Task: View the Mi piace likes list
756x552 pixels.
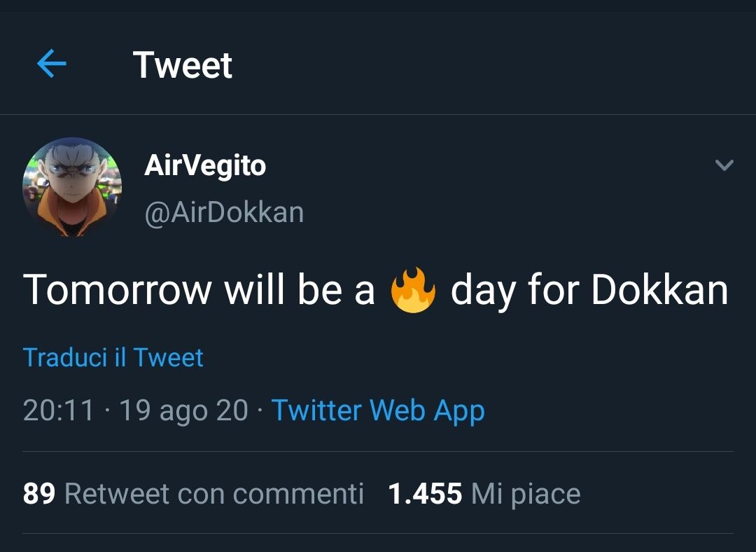Action: 525,494
